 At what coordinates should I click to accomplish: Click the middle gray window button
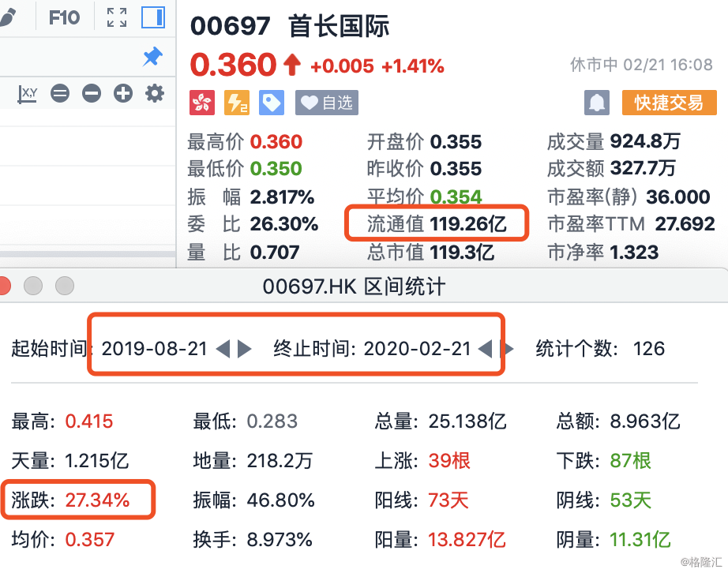click(33, 286)
